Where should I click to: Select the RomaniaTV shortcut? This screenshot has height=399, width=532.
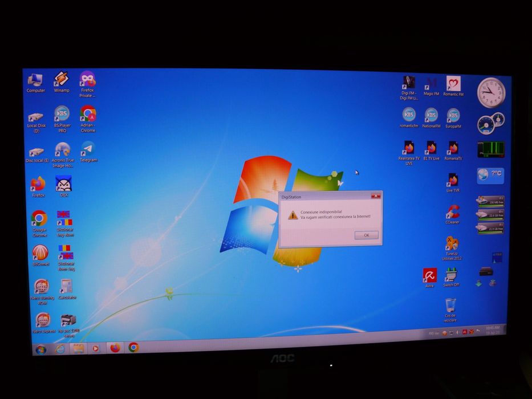pyautogui.click(x=453, y=150)
